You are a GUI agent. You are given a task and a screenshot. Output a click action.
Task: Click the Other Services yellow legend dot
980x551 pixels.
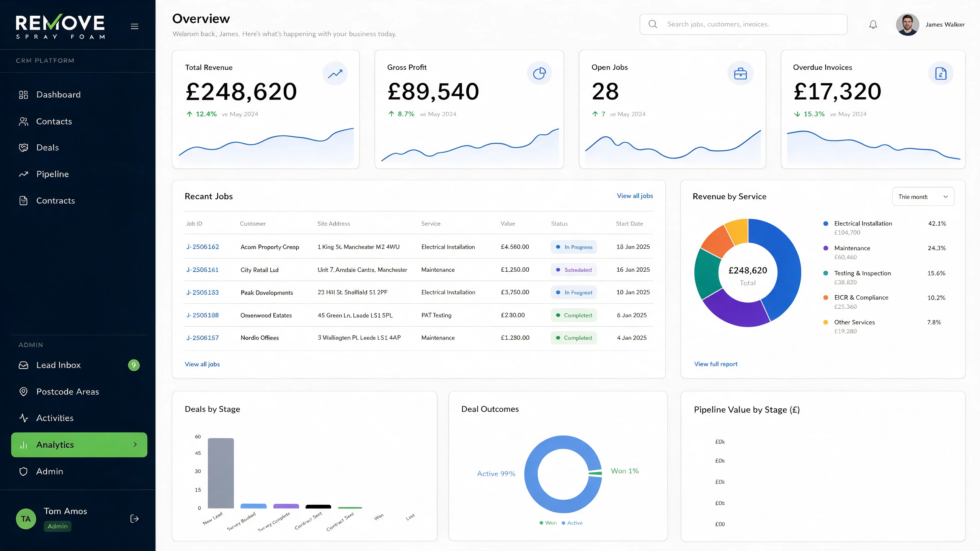[826, 322]
